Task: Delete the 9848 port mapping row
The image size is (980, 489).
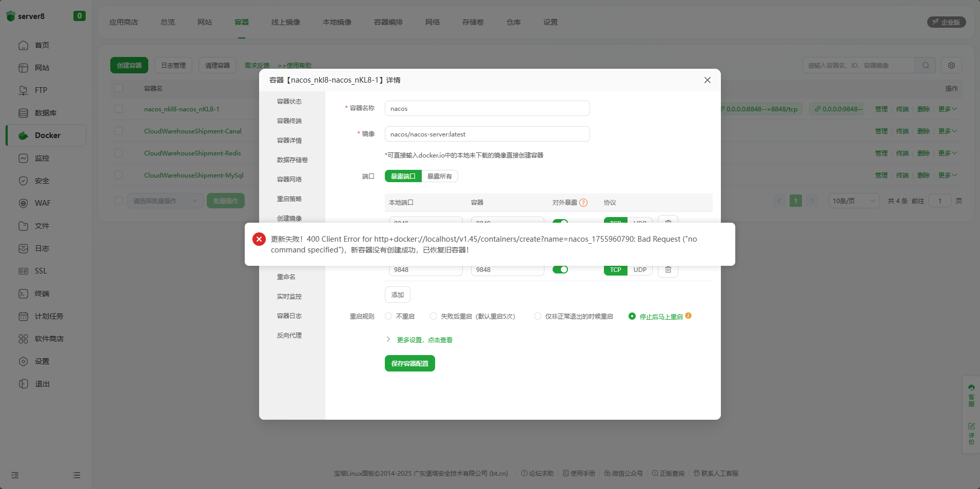Action: point(668,269)
